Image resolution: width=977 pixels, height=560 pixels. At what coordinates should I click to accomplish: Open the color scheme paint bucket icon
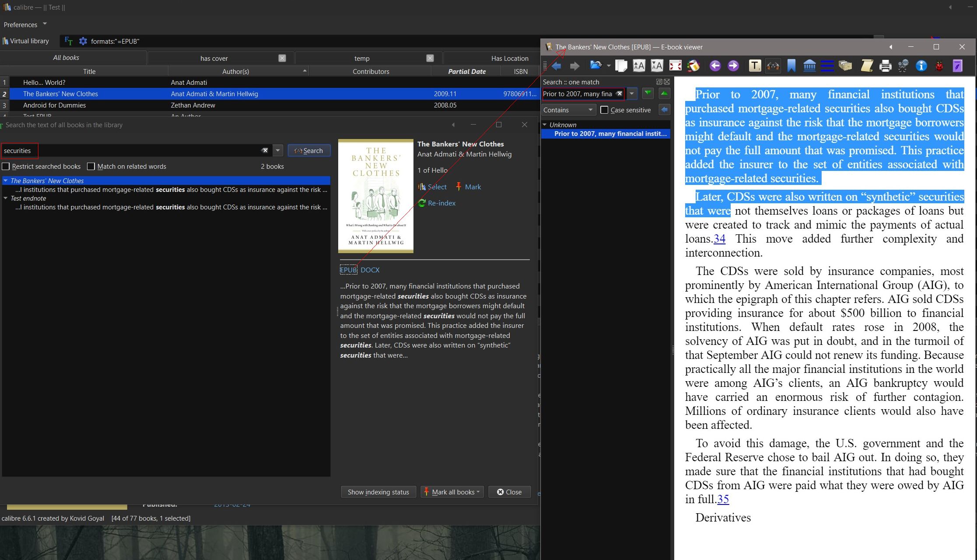[693, 66]
